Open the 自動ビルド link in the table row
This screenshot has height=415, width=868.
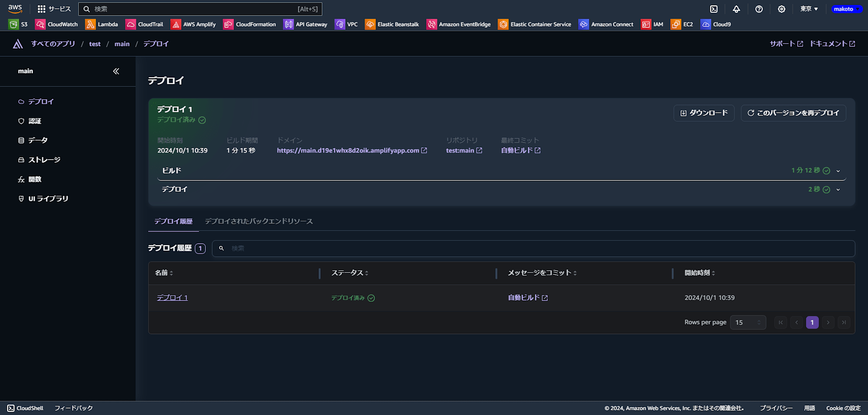tap(528, 297)
